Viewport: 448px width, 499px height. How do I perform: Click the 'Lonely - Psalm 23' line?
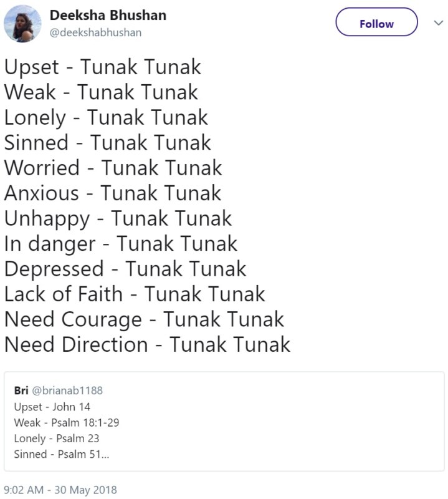click(x=57, y=438)
